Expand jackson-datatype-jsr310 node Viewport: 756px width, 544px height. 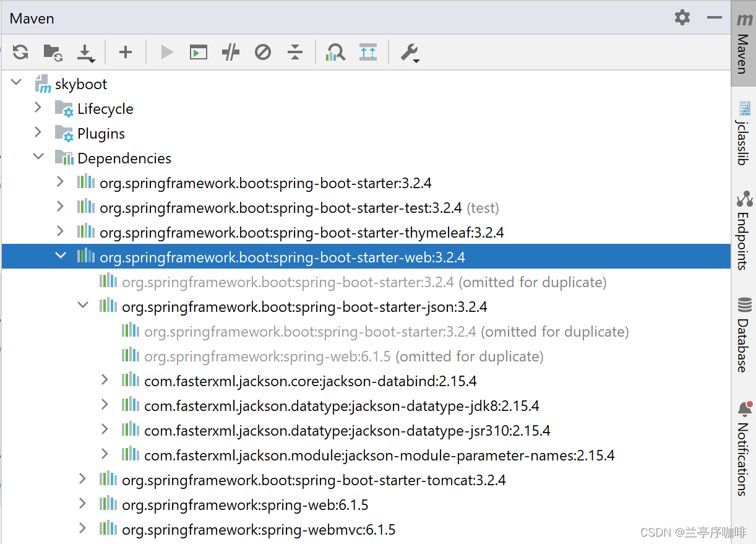pyautogui.click(x=105, y=429)
